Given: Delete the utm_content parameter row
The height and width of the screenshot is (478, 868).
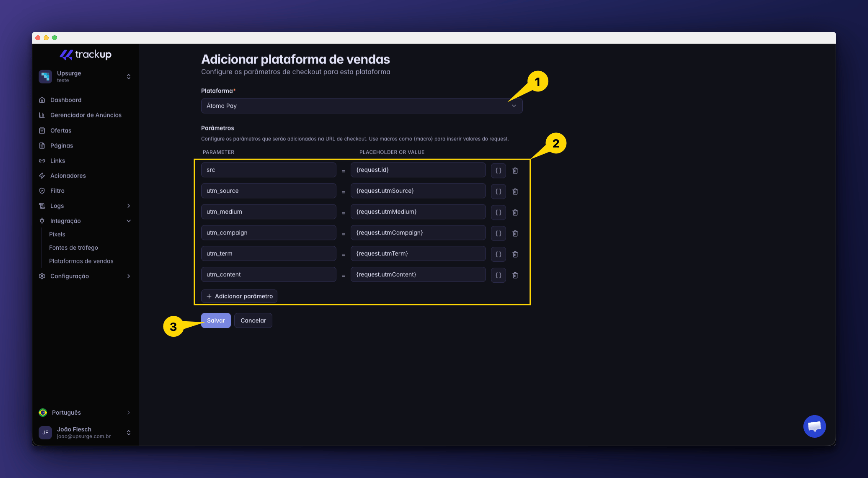Looking at the screenshot, I should point(515,275).
